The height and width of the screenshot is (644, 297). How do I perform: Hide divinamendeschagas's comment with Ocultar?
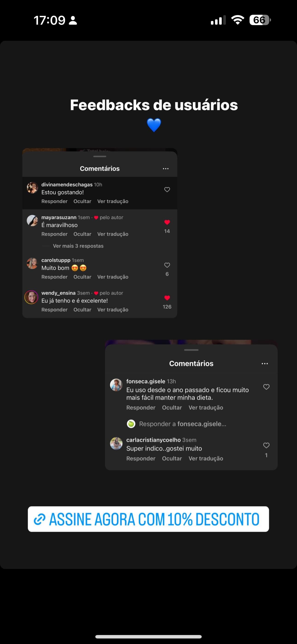(82, 201)
